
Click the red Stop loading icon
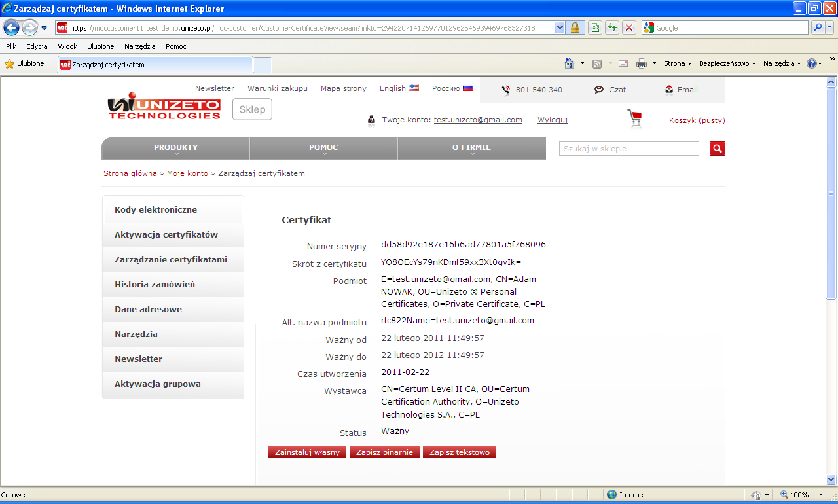click(x=629, y=28)
